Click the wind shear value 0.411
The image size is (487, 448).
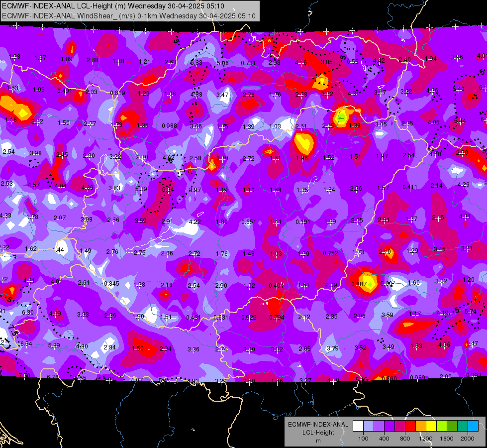410,187
